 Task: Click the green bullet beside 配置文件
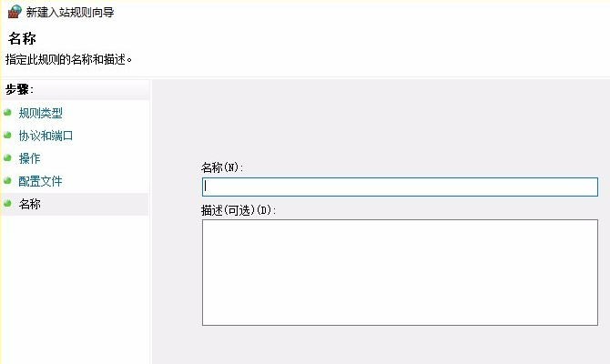tap(7, 181)
